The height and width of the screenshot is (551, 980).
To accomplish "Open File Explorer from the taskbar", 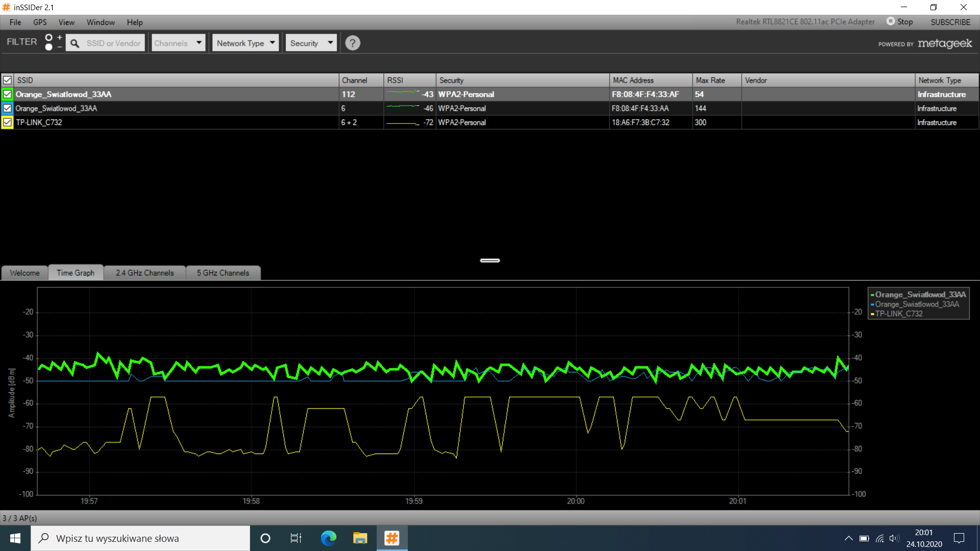I will point(360,538).
